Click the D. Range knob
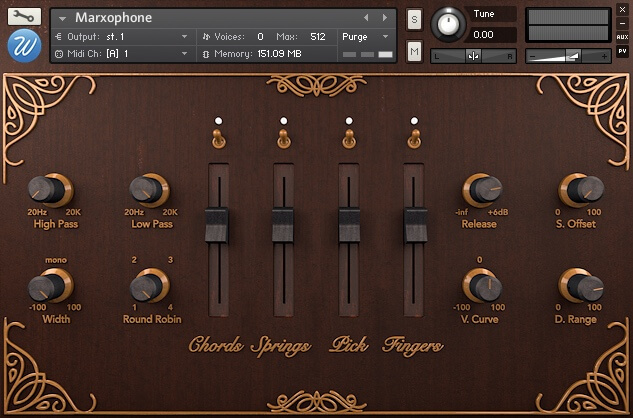Image resolution: width=633 pixels, height=418 pixels. click(581, 285)
